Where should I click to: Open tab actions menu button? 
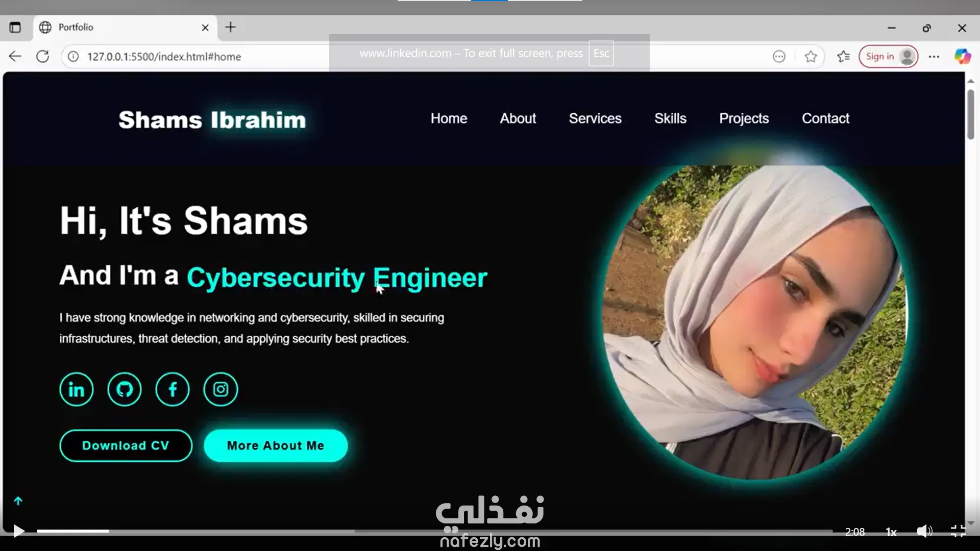[x=15, y=27]
